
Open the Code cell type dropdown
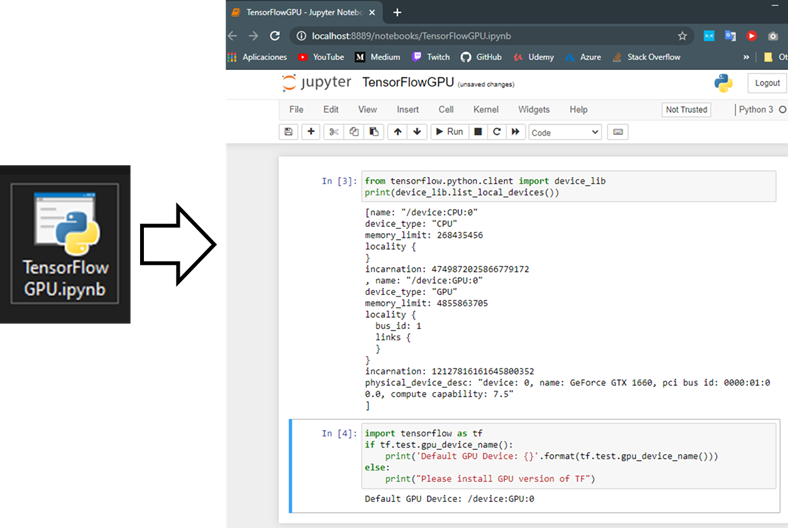click(x=565, y=132)
